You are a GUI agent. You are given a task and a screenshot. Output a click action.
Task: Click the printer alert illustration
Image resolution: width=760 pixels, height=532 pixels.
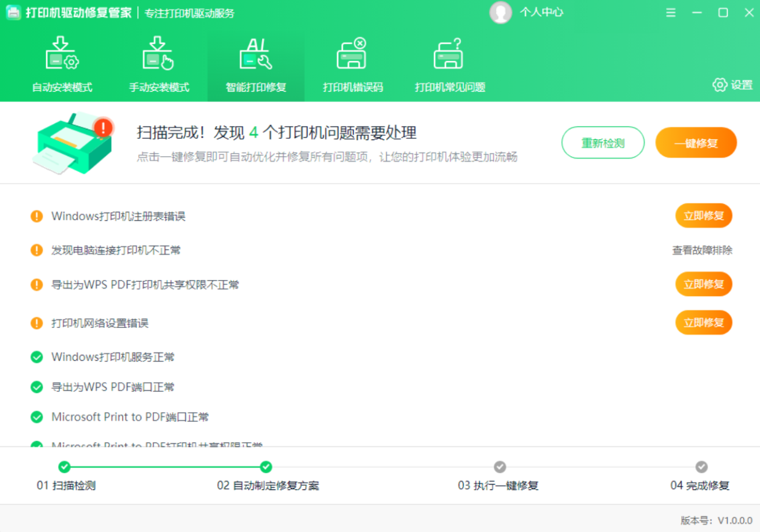[x=73, y=142]
